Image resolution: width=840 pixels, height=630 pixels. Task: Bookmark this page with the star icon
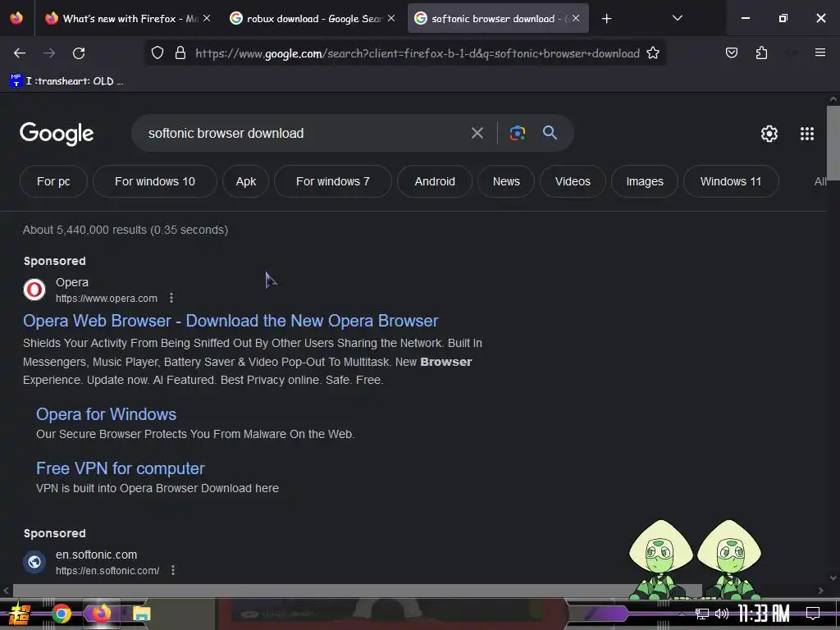point(652,53)
